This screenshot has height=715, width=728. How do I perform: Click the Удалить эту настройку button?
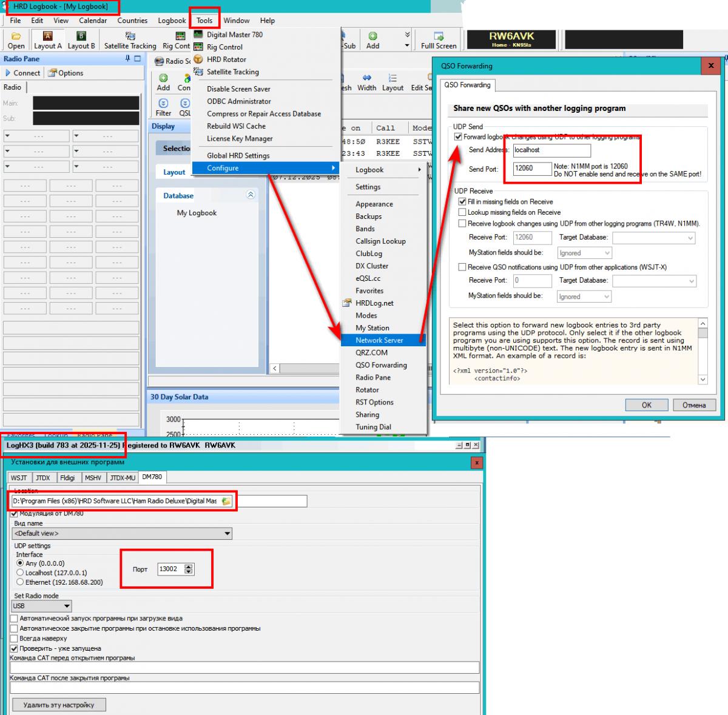(x=59, y=705)
